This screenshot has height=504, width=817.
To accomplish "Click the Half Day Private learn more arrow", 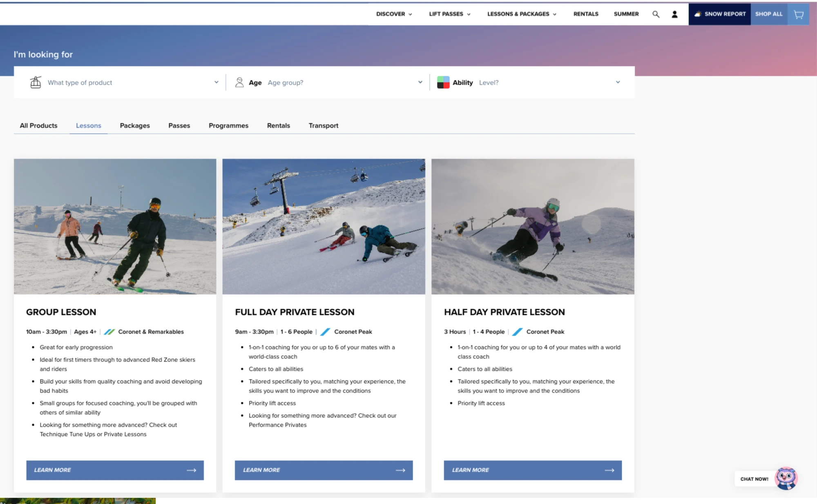I will (x=609, y=470).
